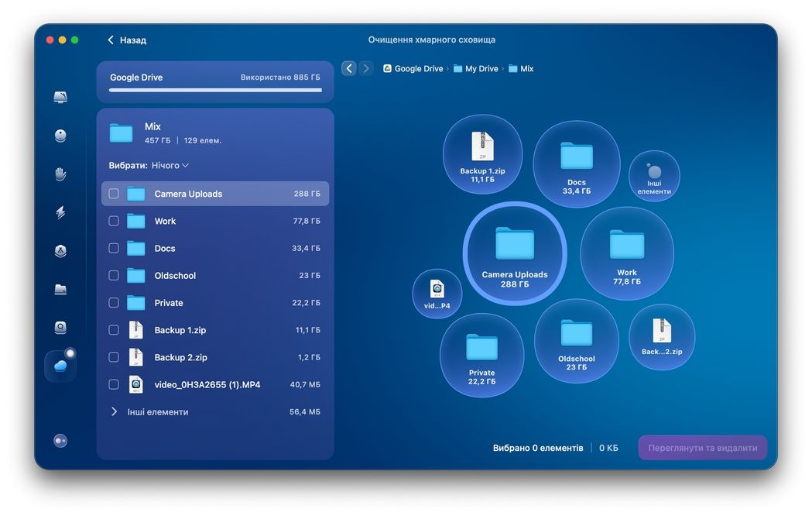The width and height of the screenshot is (812, 516).
Task: Click the Google Drive storage usage bar
Action: 215,90
